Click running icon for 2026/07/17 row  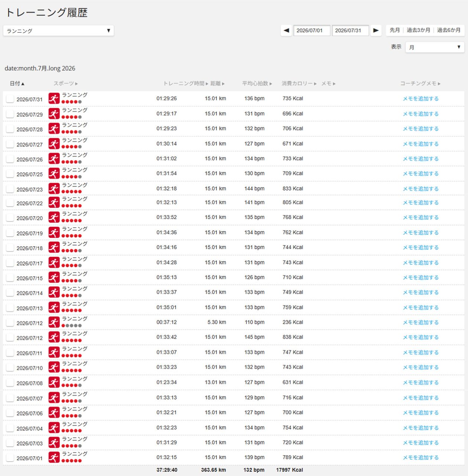tap(54, 263)
